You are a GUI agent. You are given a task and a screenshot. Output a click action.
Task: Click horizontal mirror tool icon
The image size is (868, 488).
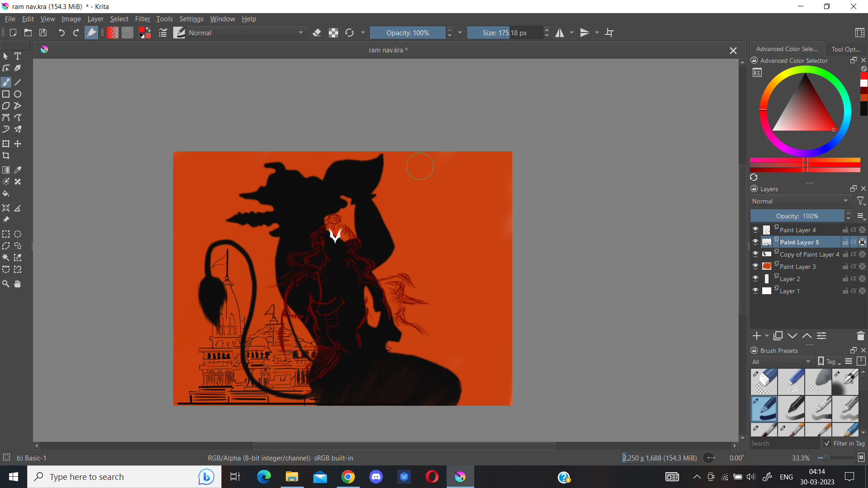[x=560, y=33]
